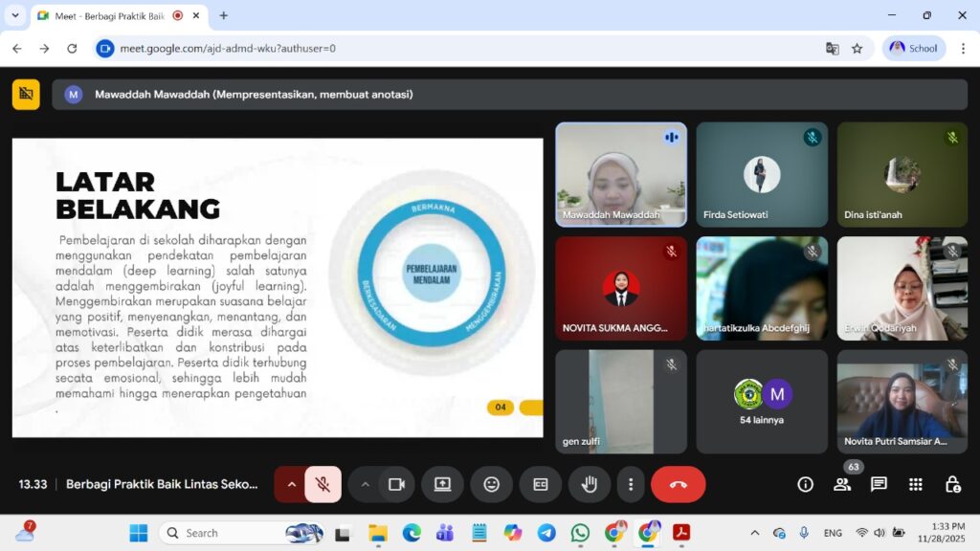Click the School profile button in Chrome
Screen dimensions: 980x551
tap(913, 48)
